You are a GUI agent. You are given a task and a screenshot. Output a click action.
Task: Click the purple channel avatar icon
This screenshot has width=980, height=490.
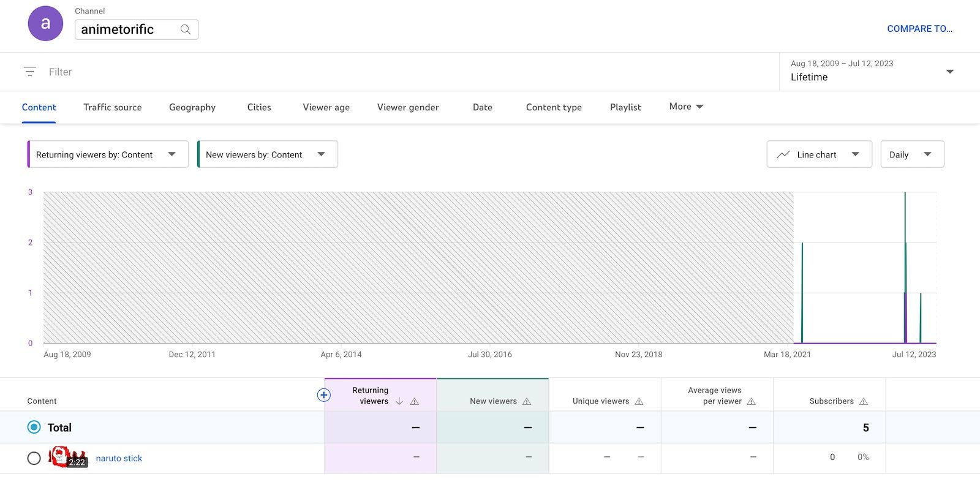tap(45, 24)
